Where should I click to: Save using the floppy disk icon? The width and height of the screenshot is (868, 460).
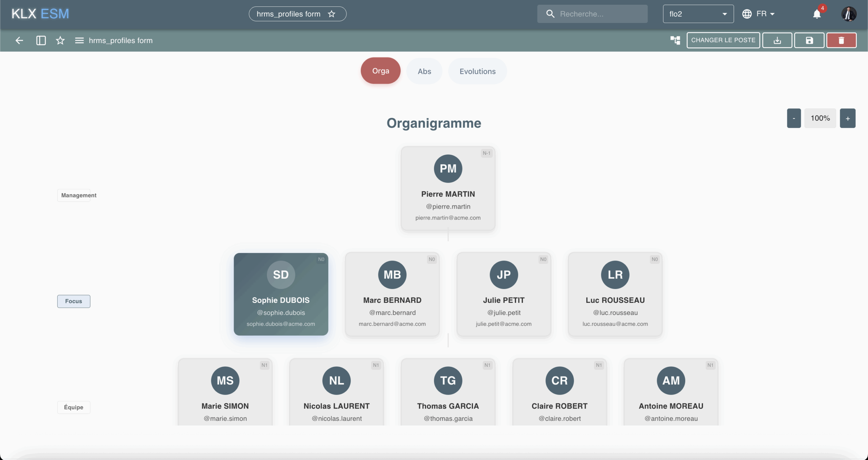point(809,40)
